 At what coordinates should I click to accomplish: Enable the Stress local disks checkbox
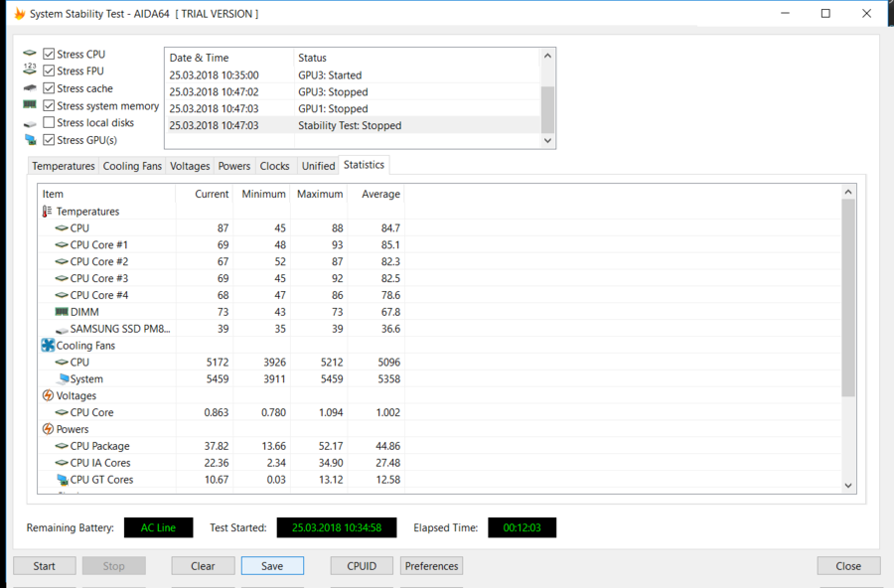[x=49, y=122]
